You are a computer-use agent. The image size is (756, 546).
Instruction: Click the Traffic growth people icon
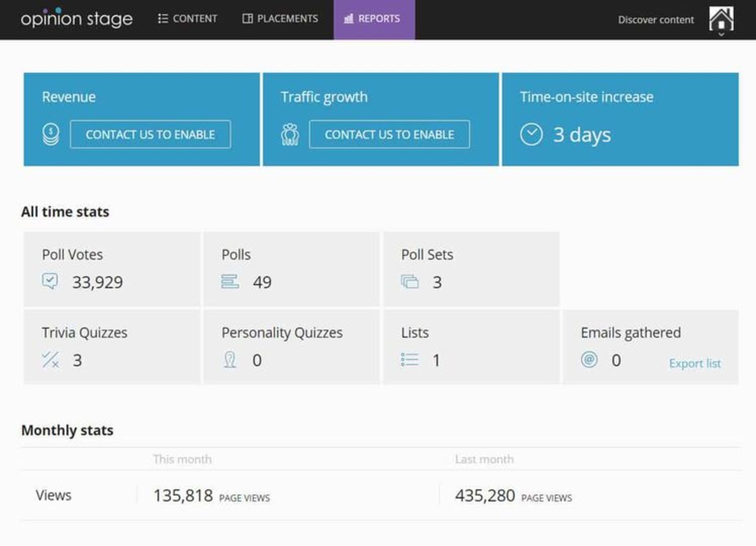pos(290,134)
